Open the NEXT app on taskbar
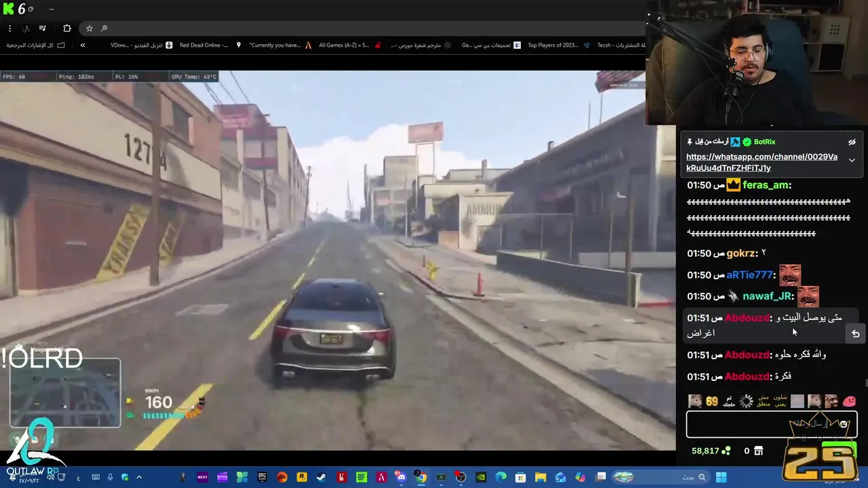 tap(202, 478)
